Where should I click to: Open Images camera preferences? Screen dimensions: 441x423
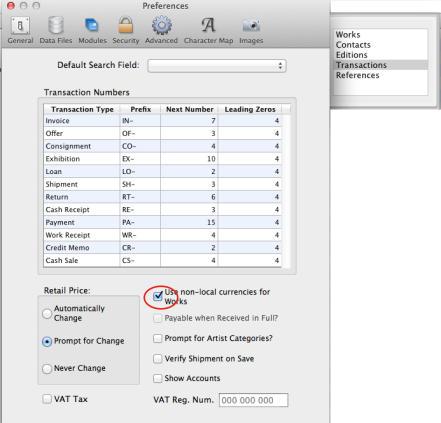[251, 30]
